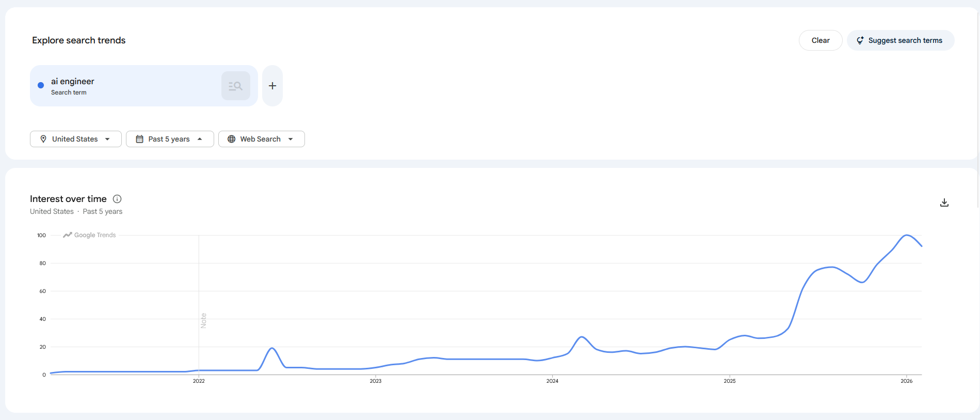Open Interest over time info tooltip
The image size is (980, 420).
117,199
